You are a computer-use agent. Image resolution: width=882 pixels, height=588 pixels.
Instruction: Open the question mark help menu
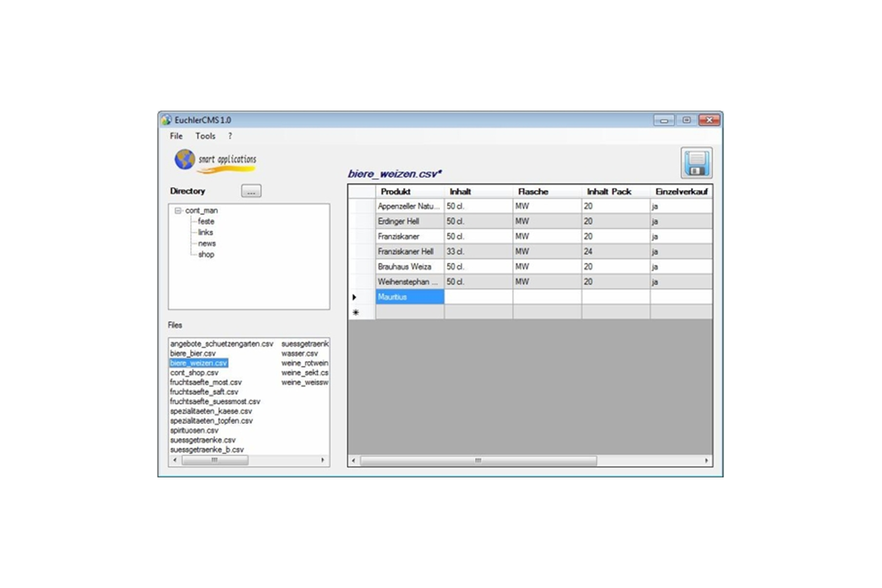[230, 136]
